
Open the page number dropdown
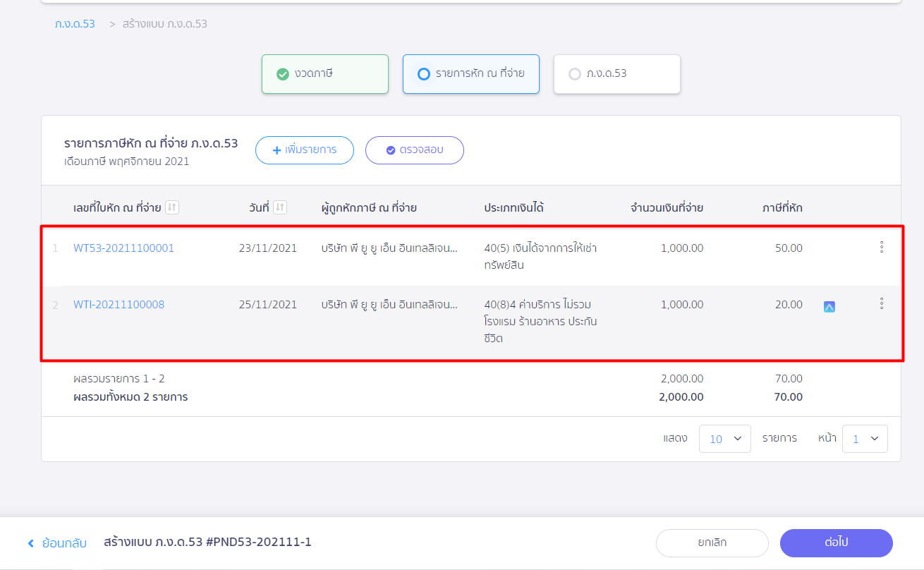point(864,439)
